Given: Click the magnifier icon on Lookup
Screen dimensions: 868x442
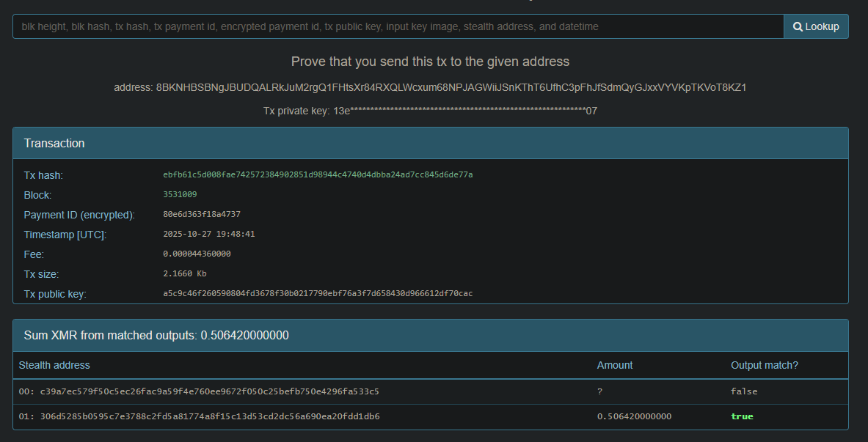Looking at the screenshot, I should pyautogui.click(x=798, y=26).
